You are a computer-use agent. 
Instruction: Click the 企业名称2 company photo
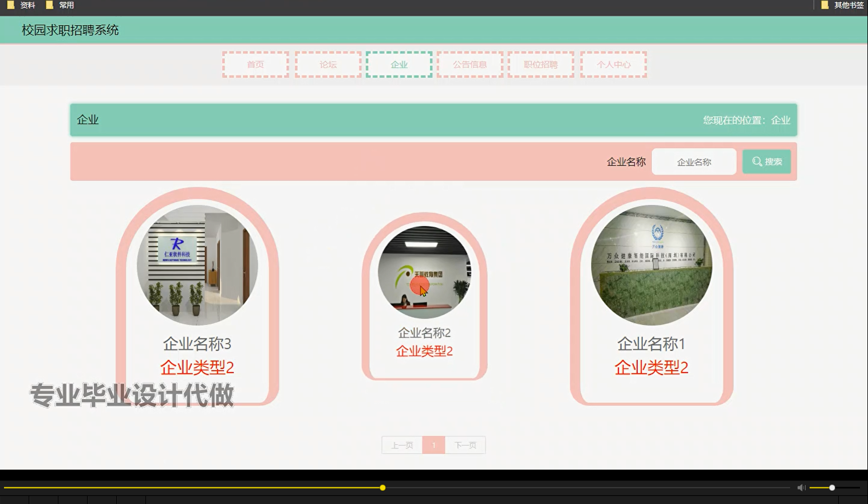click(424, 273)
